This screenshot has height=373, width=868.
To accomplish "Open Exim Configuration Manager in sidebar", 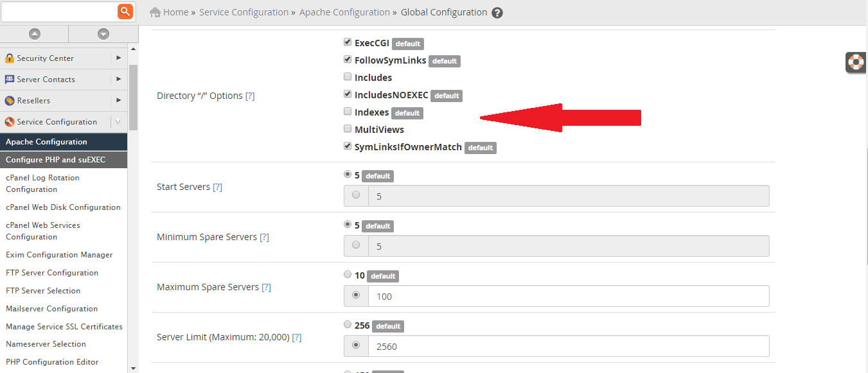I will point(59,255).
